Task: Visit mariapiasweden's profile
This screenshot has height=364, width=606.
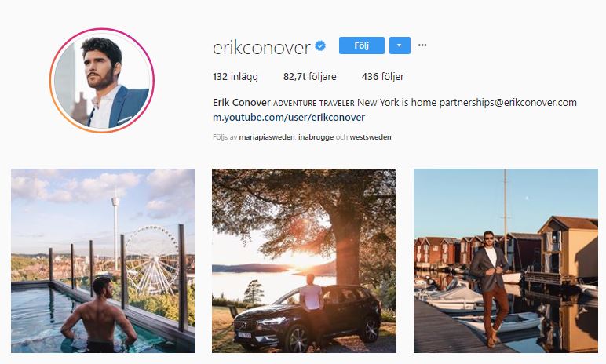Action: (267, 137)
